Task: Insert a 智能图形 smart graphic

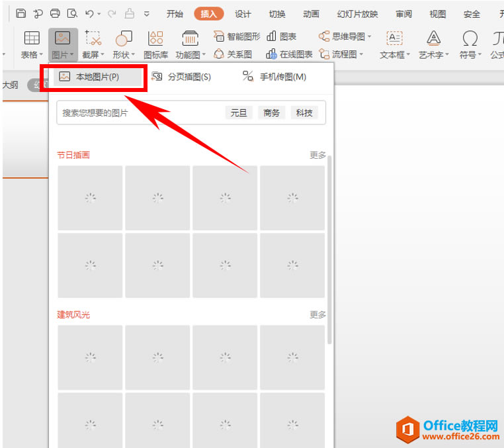Action: click(x=237, y=36)
